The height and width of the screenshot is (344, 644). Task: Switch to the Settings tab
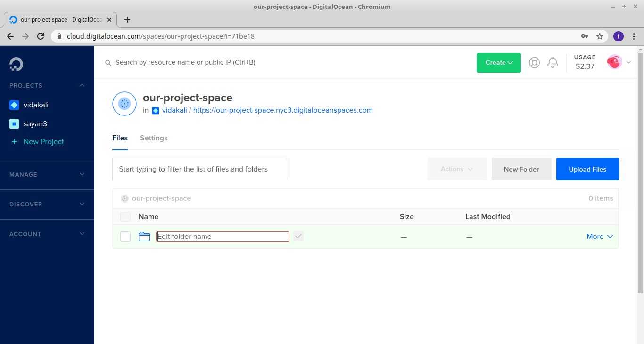[x=154, y=138]
